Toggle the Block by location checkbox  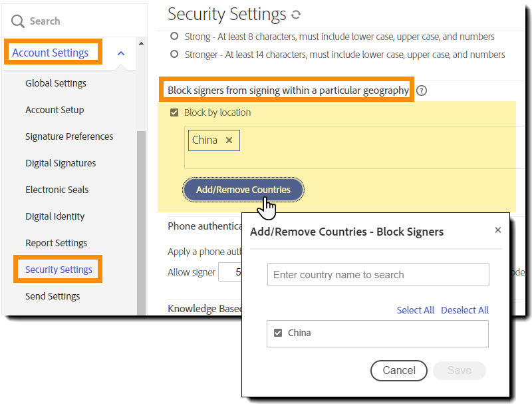[x=174, y=112]
